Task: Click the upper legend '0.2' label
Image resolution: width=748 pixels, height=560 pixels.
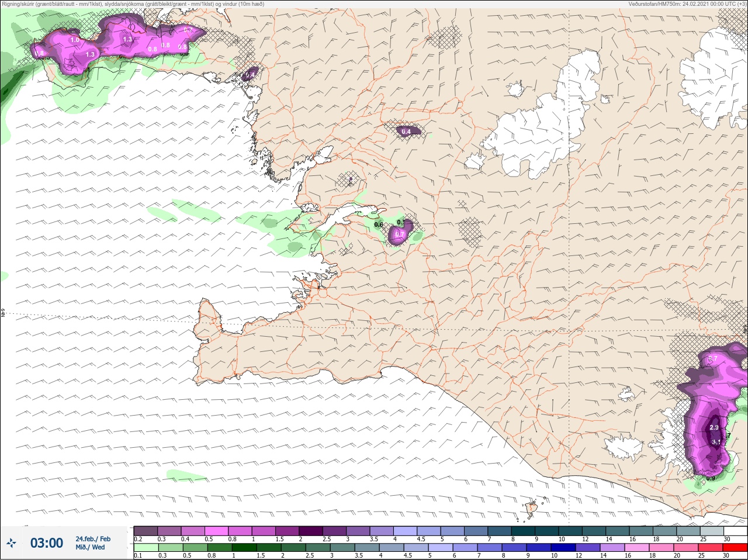Action: click(138, 539)
